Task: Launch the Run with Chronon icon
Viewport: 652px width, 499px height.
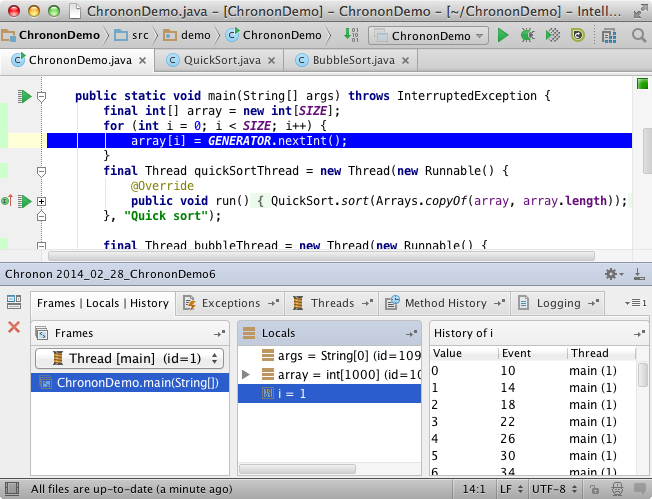Action: coord(577,36)
